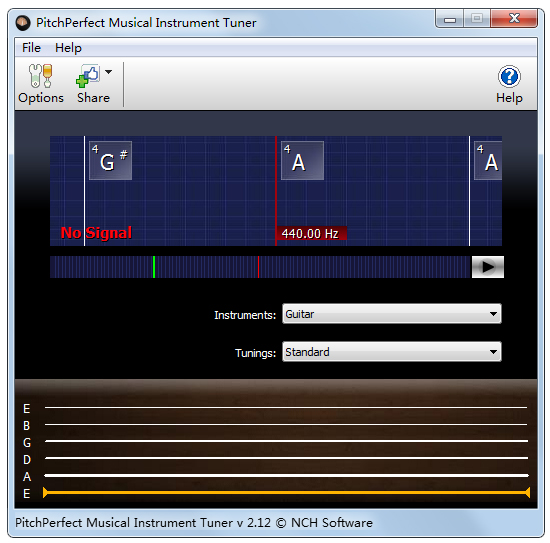Open the Options toolbar button
Screen dimensions: 550x543
[x=41, y=84]
